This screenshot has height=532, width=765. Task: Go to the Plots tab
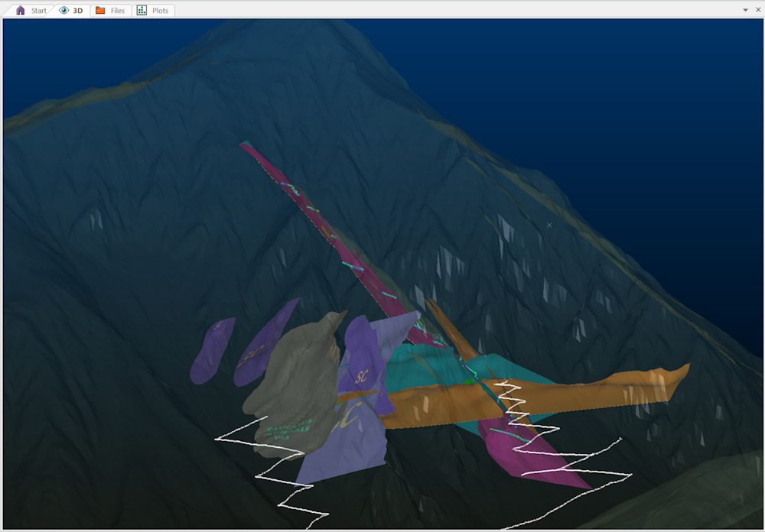pos(153,10)
